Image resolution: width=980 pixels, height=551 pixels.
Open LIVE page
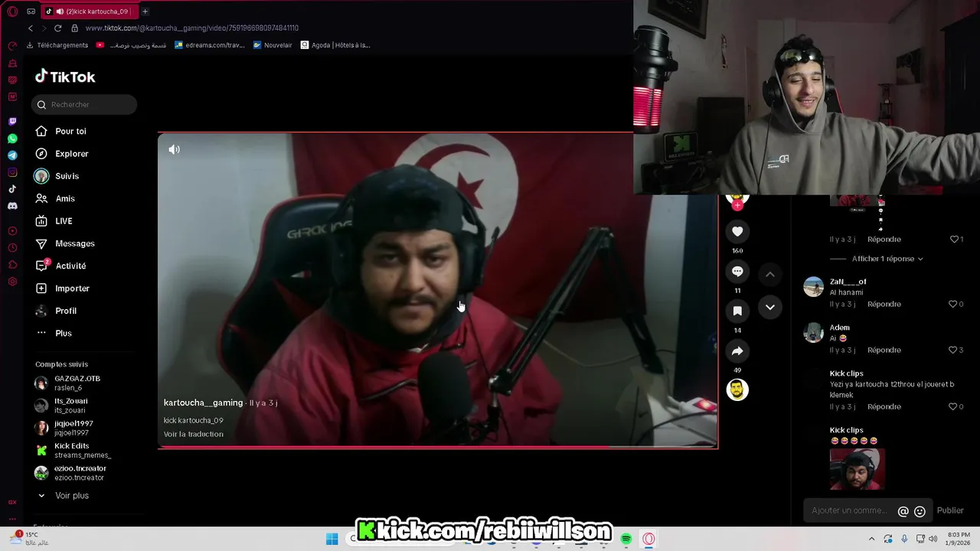54,221
